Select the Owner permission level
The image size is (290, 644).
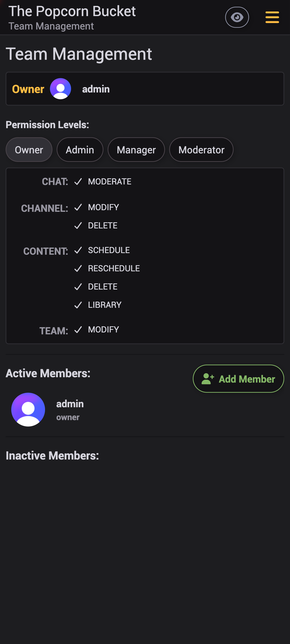click(x=29, y=150)
